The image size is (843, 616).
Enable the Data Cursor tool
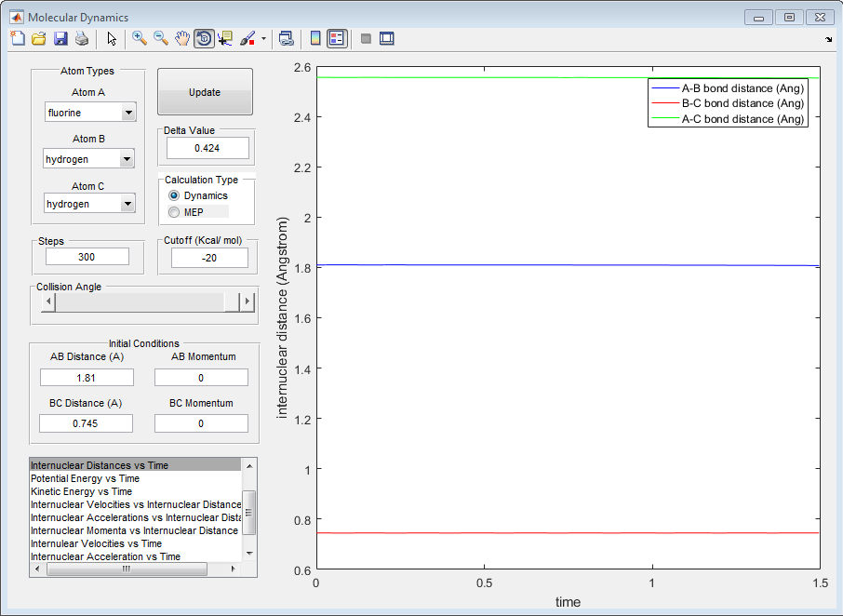[x=225, y=38]
